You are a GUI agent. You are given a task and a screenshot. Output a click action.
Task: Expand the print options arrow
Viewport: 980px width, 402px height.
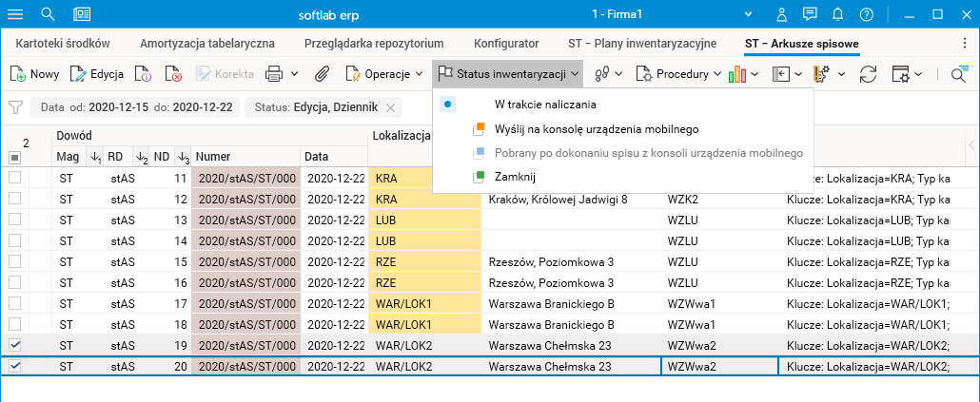point(294,74)
